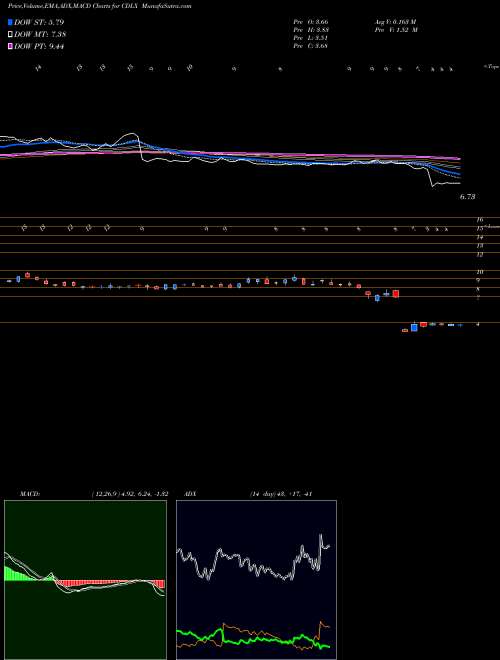The height and width of the screenshot is (660, 500).
Task: Click the white DOW MT legend swatch
Action: pyautogui.click(x=10, y=35)
